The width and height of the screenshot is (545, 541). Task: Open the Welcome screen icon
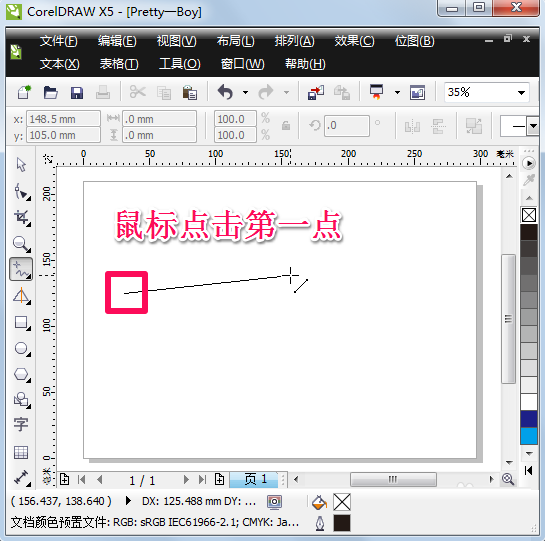click(x=417, y=93)
